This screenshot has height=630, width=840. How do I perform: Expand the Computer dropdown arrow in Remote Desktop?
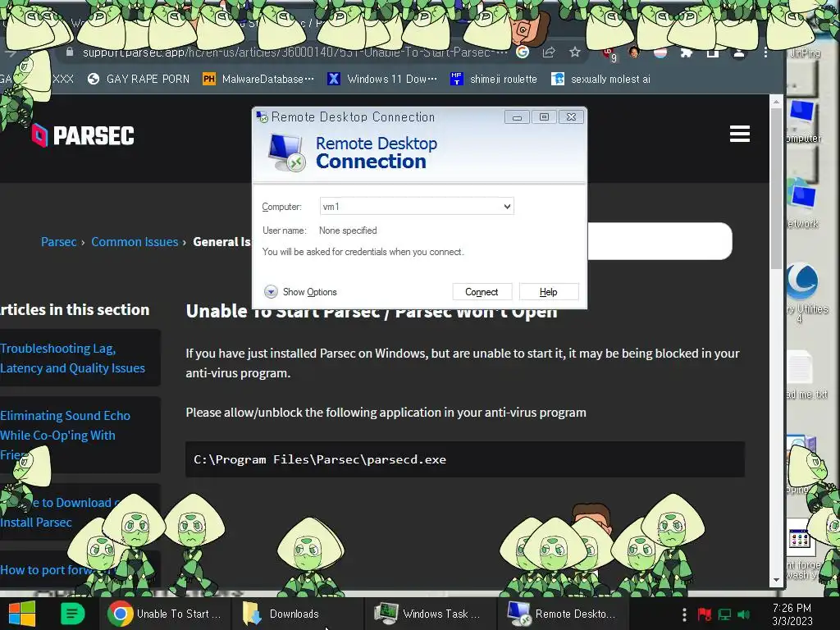pos(507,206)
